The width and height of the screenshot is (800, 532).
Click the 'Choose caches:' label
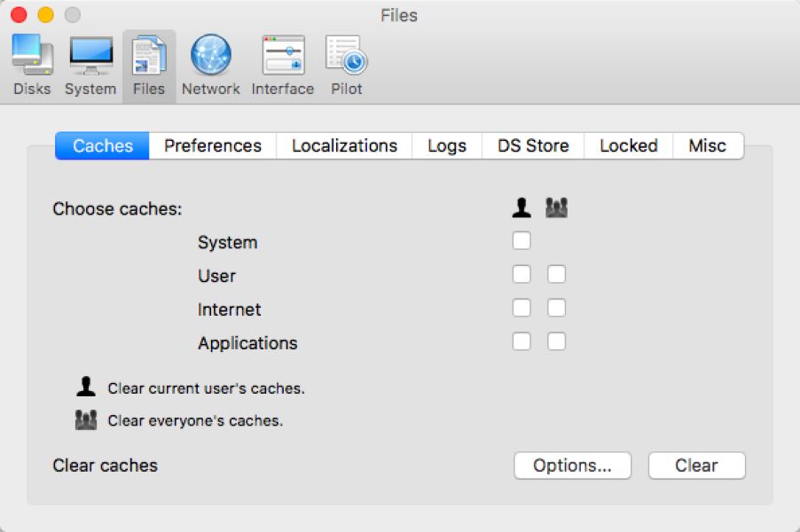coord(117,209)
